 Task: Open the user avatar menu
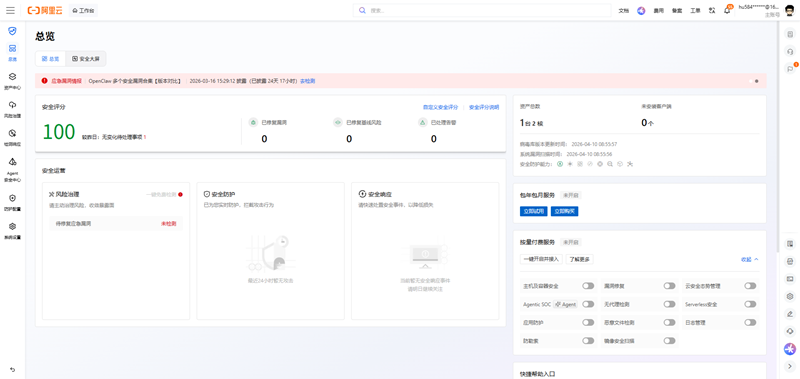coord(789,10)
